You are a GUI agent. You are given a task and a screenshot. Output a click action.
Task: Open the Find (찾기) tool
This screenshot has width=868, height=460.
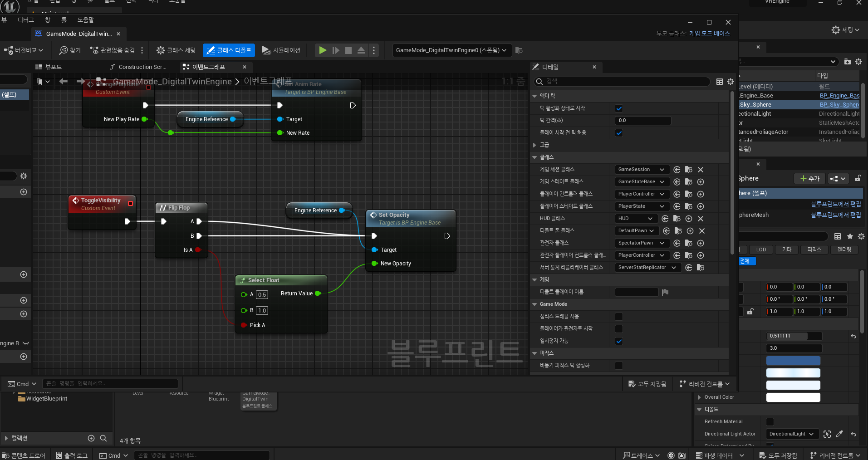coord(70,50)
